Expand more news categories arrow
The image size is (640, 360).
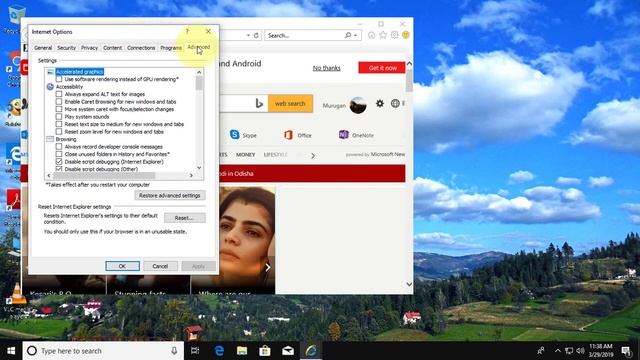(x=313, y=156)
